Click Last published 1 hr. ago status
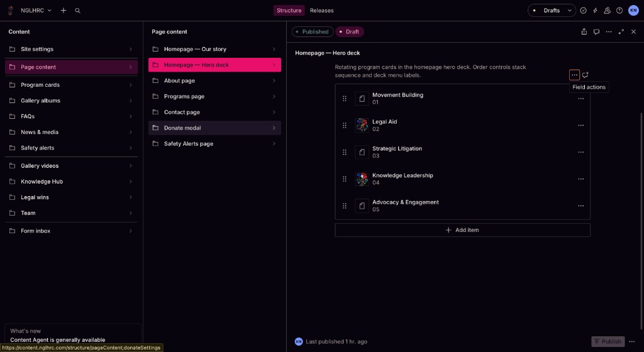This screenshot has width=644, height=352. click(336, 341)
